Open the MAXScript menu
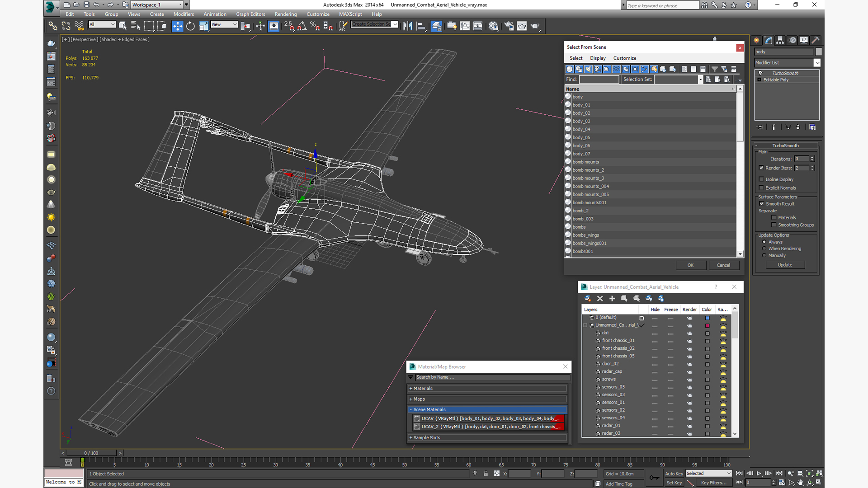 [x=350, y=14]
